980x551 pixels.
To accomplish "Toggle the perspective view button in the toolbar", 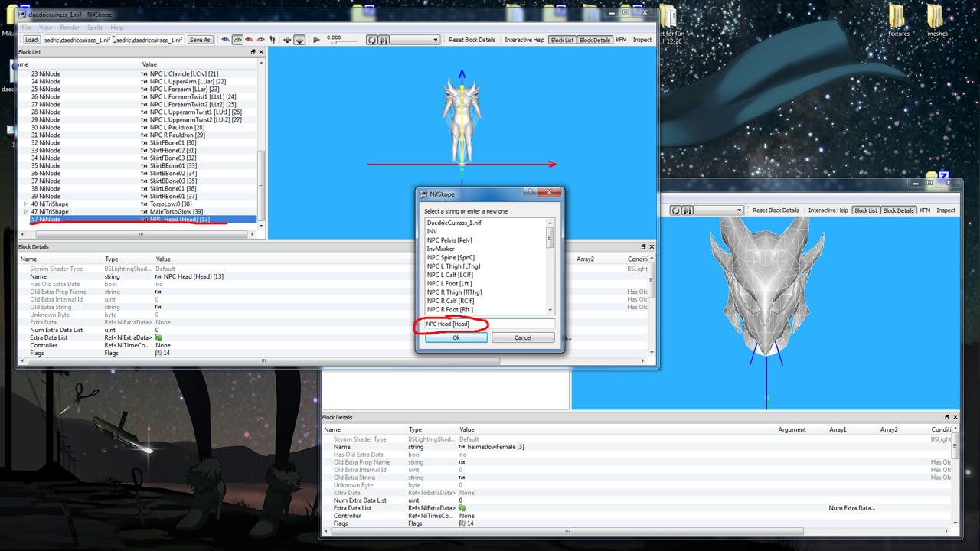I will coord(299,40).
